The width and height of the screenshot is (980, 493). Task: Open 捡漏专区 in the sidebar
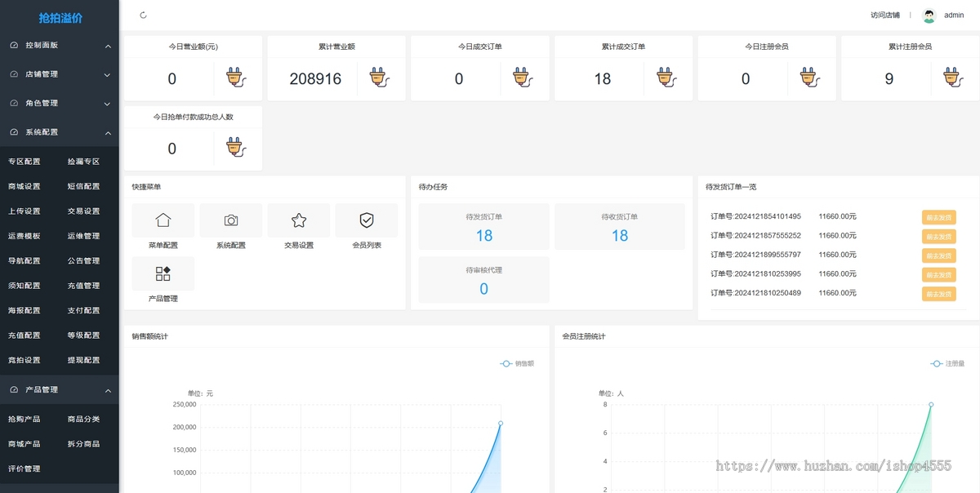83,162
